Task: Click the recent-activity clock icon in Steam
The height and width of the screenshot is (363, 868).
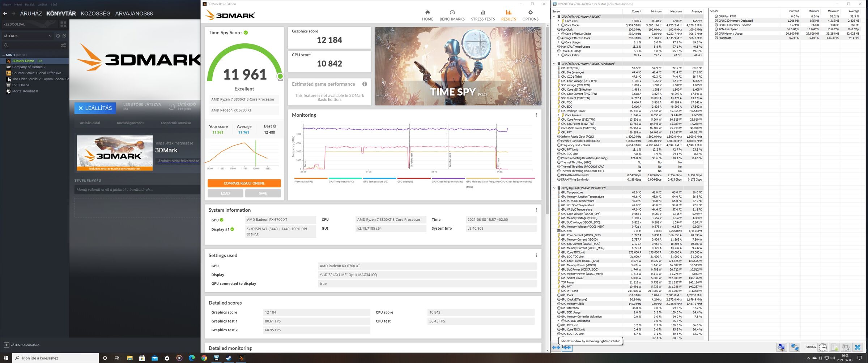Action: pos(58,36)
